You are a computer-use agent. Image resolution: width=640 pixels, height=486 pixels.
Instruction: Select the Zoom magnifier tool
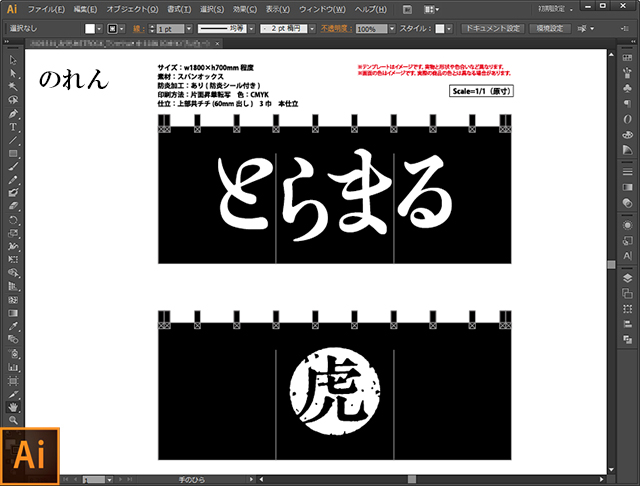13,421
